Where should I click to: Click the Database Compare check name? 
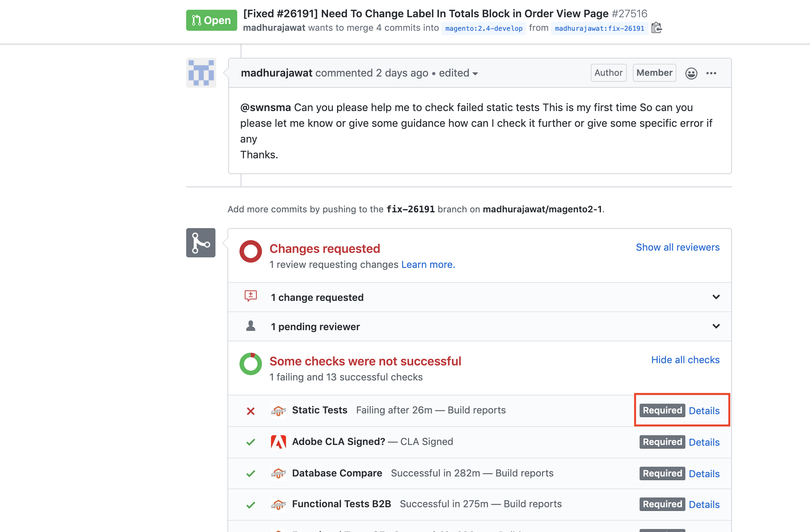pos(337,473)
